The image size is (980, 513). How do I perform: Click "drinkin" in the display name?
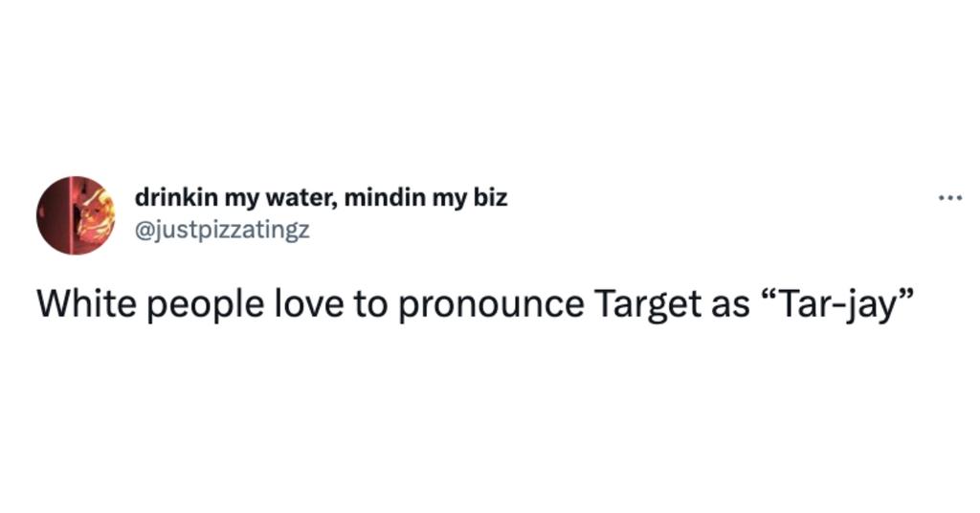point(174,198)
